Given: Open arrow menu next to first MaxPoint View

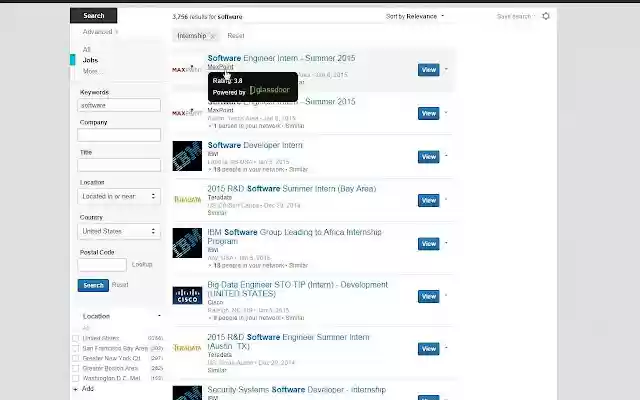Looking at the screenshot, I should pyautogui.click(x=446, y=69).
